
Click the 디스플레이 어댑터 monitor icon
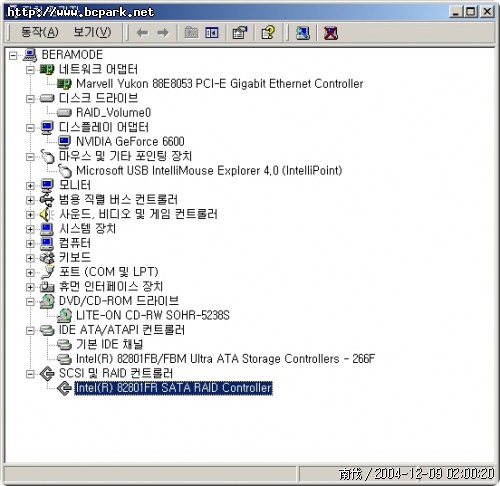point(47,127)
